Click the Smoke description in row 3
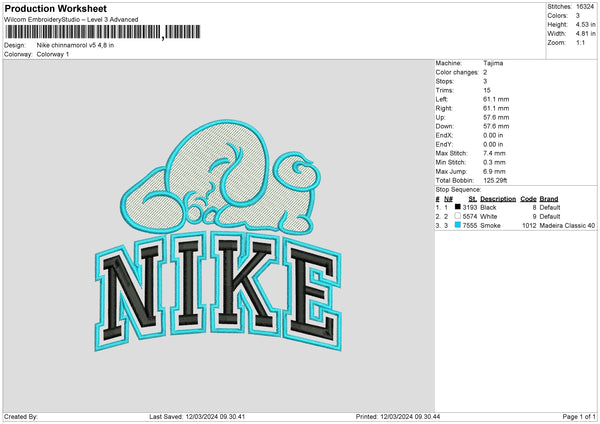This screenshot has width=600, height=424. pos(490,226)
